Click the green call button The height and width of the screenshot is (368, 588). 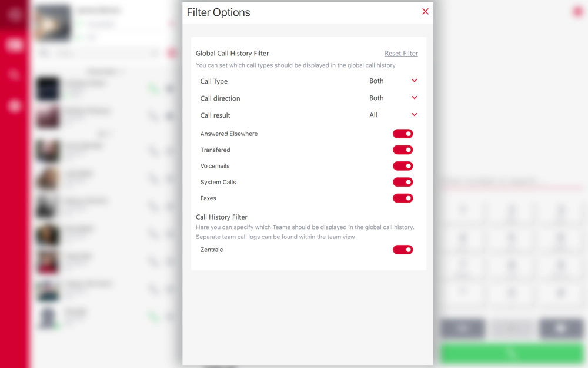(512, 353)
